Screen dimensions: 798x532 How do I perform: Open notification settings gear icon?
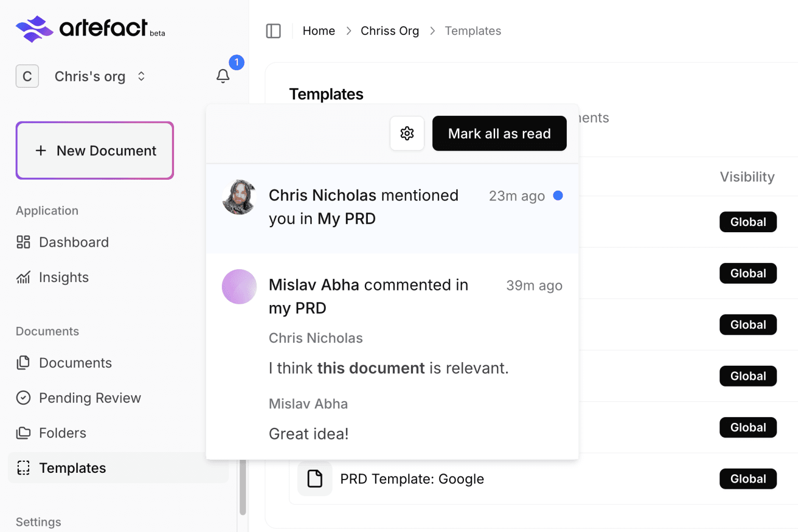407,134
